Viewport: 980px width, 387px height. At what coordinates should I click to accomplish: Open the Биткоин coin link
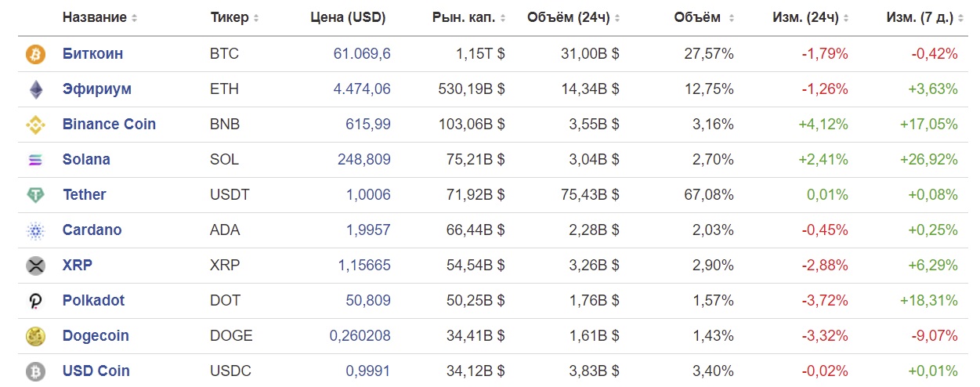click(x=92, y=54)
